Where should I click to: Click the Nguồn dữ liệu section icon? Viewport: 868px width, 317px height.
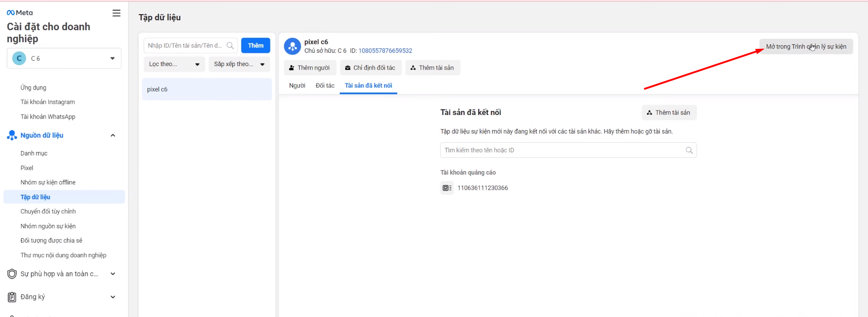pos(12,135)
